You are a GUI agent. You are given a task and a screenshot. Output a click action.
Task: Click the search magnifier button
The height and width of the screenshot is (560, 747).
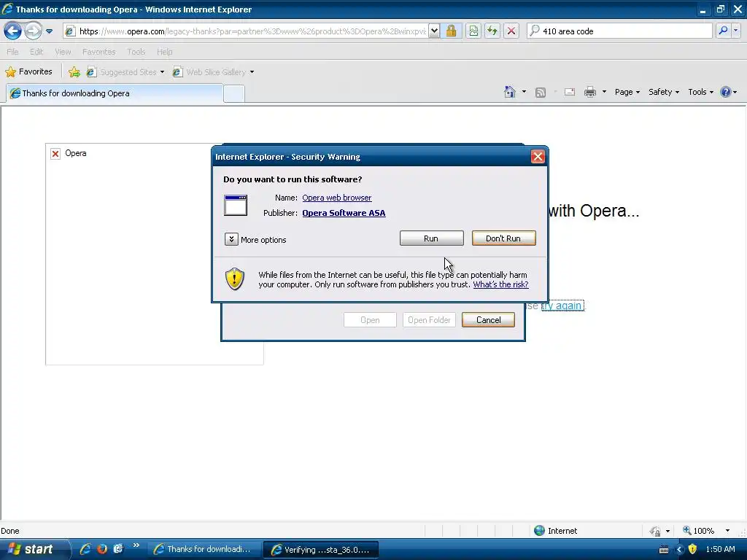click(x=723, y=31)
